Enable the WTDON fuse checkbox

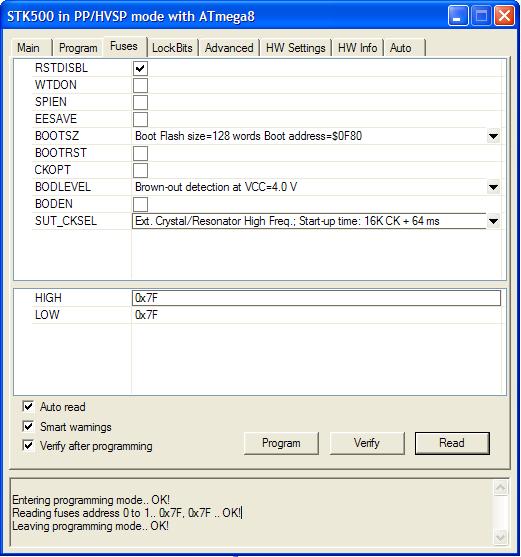pos(140,85)
